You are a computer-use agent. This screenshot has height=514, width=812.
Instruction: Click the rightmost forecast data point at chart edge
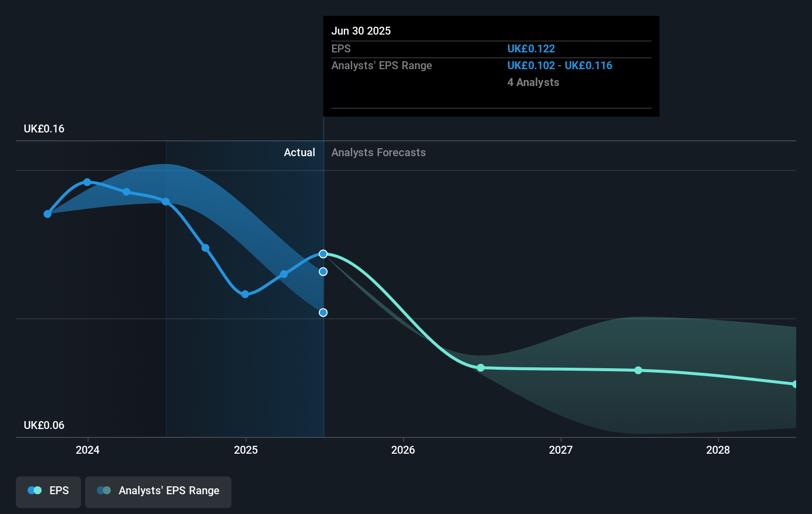click(x=795, y=384)
